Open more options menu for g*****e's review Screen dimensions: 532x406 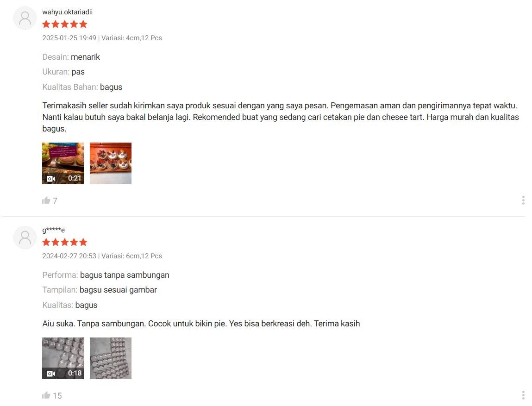tap(523, 395)
